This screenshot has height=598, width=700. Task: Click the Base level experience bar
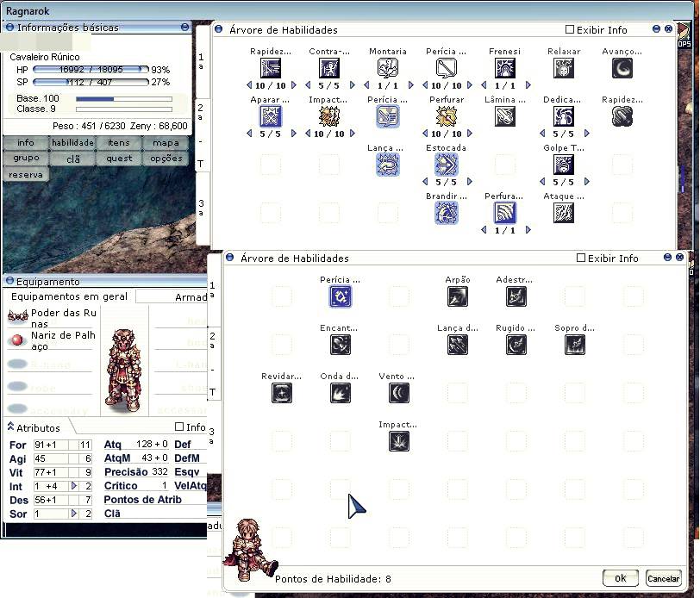(124, 99)
